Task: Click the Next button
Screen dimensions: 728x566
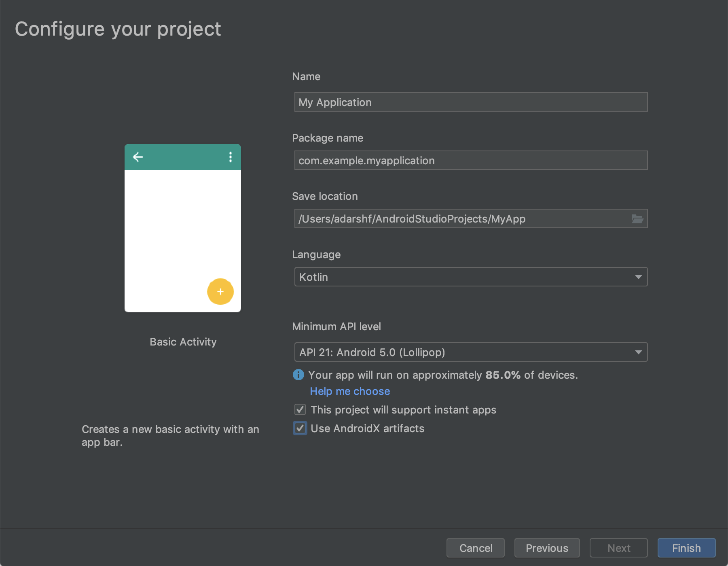Action: (x=618, y=548)
